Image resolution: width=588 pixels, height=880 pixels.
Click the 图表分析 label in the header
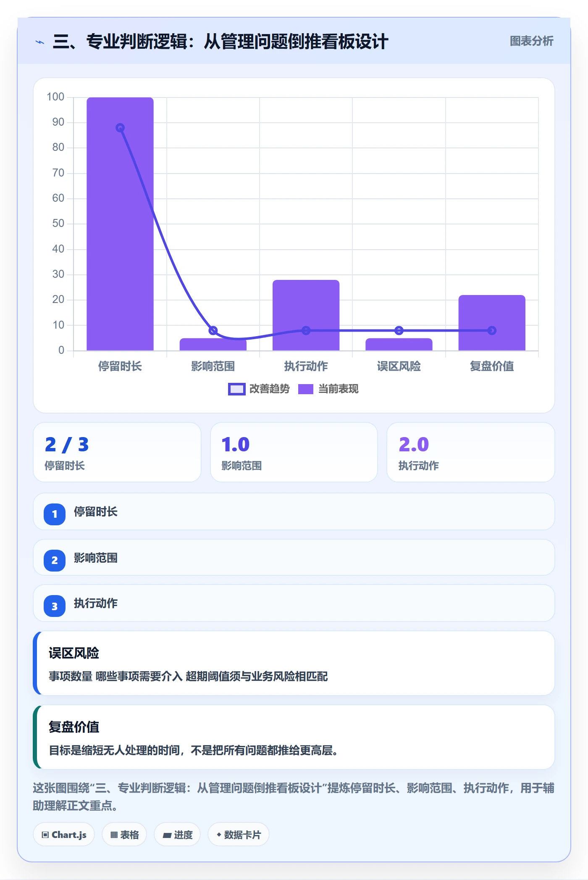[531, 41]
